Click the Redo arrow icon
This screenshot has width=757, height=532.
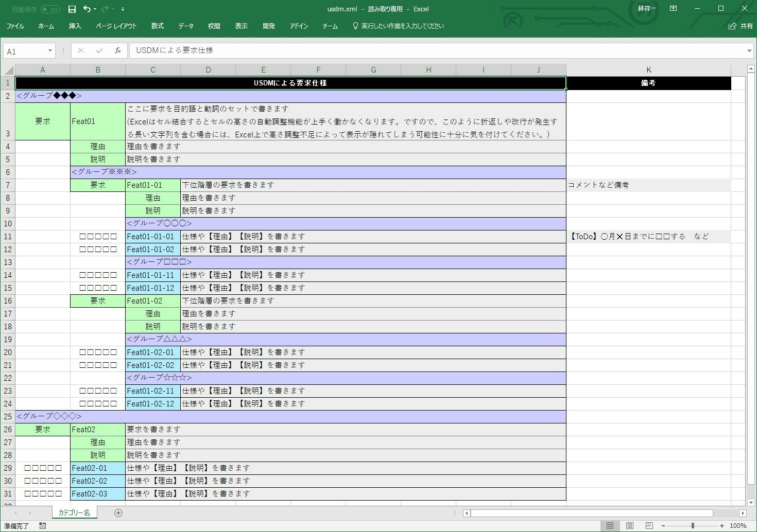105,9
